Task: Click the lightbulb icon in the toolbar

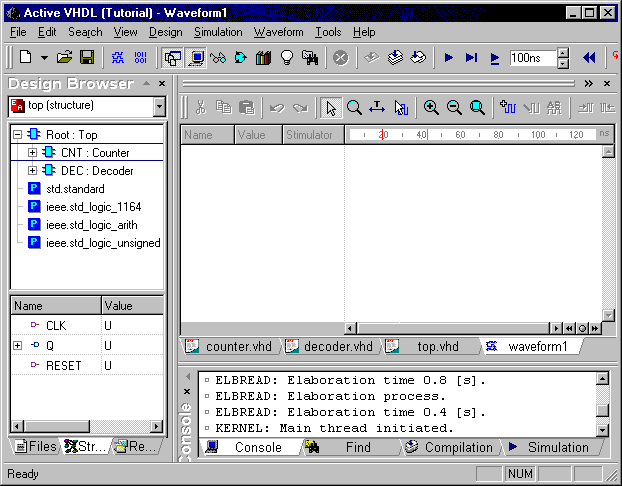Action: click(x=286, y=58)
